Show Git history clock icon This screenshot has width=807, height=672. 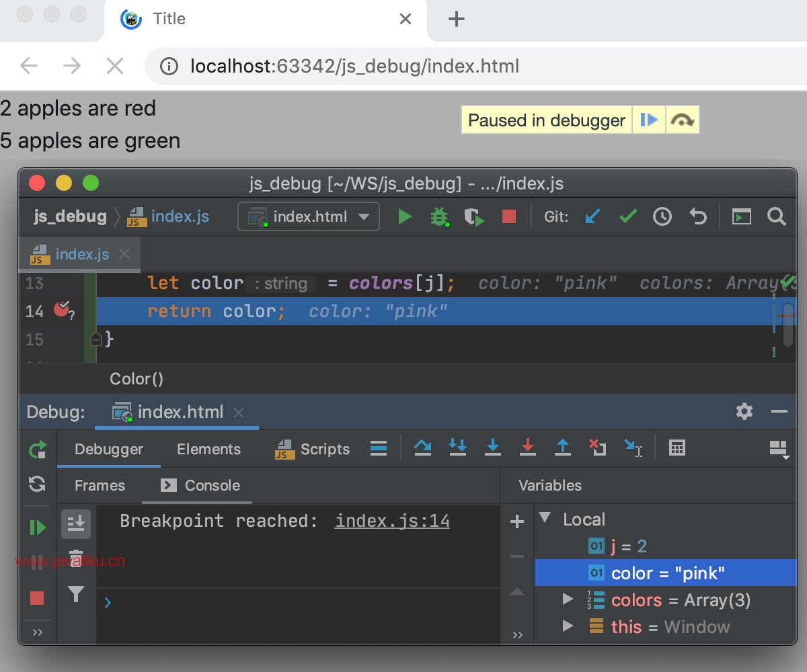[x=662, y=216]
